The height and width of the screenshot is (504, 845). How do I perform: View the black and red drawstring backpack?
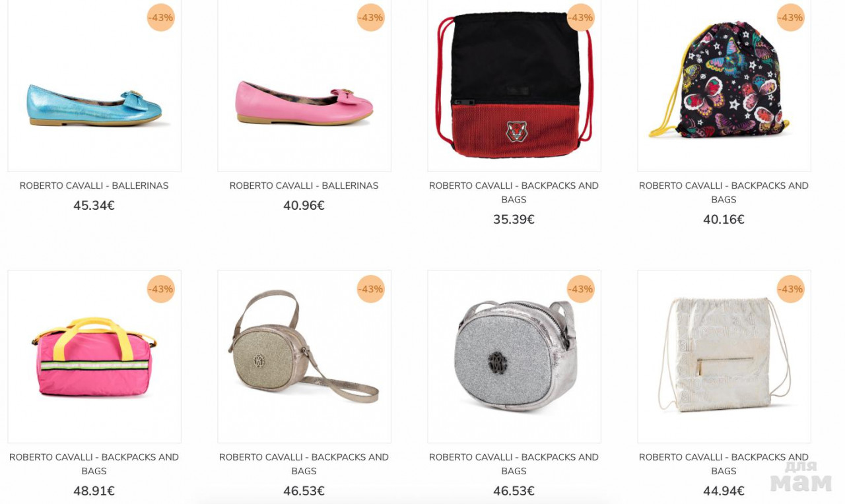(x=514, y=86)
